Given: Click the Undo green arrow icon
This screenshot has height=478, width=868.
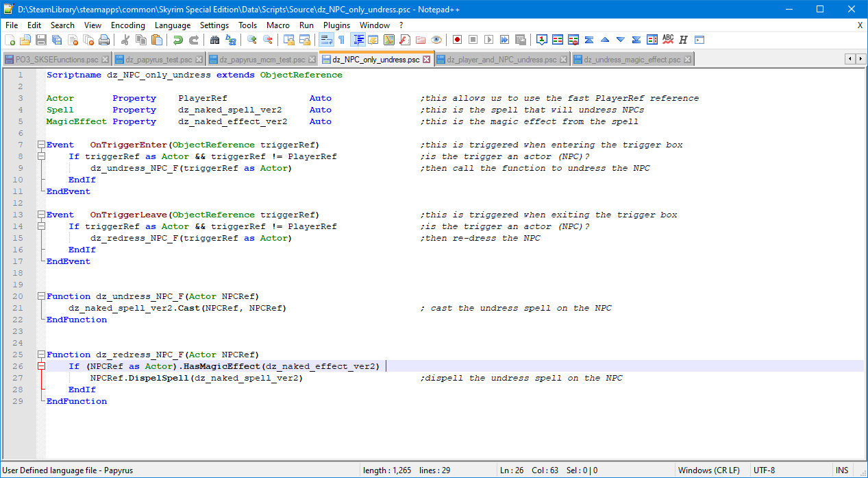Looking at the screenshot, I should point(177,40).
